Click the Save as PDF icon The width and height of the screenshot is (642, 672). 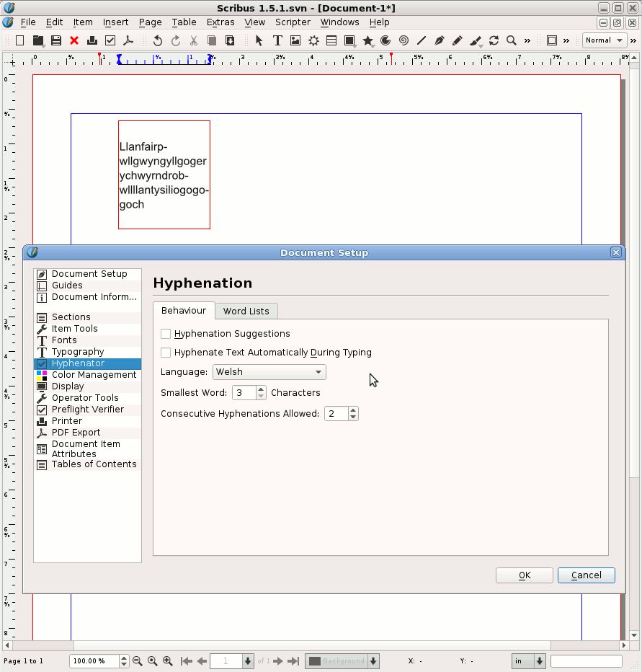(128, 40)
